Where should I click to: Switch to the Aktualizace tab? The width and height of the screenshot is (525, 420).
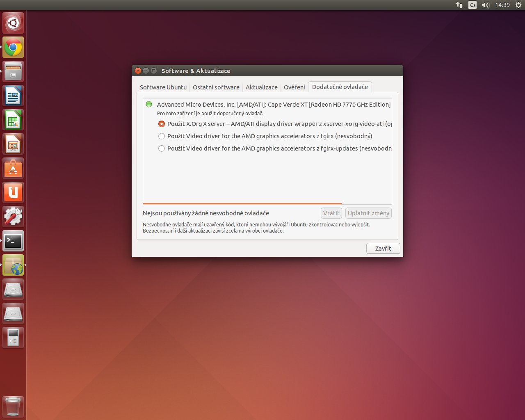[262, 87]
